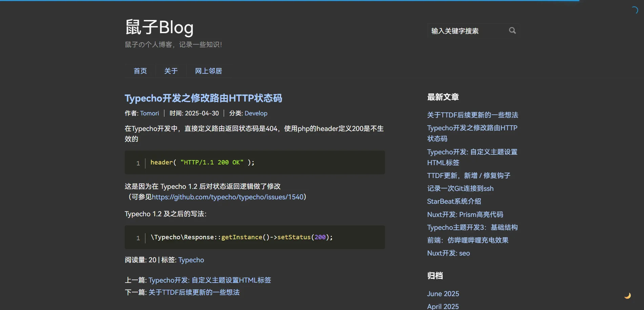Image resolution: width=644 pixels, height=310 pixels.
Task: Open the 关于 navigation tab
Action: [x=171, y=71]
